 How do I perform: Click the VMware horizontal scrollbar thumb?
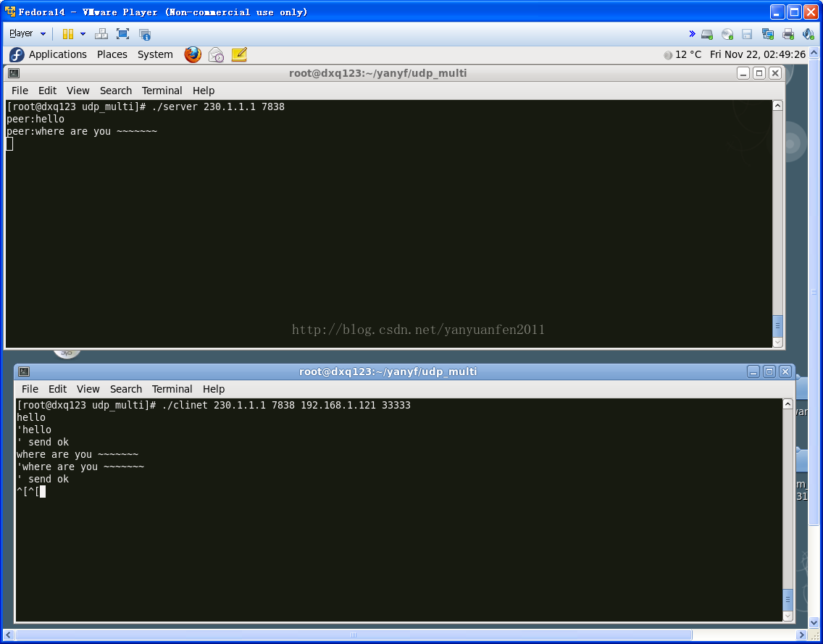coord(354,635)
